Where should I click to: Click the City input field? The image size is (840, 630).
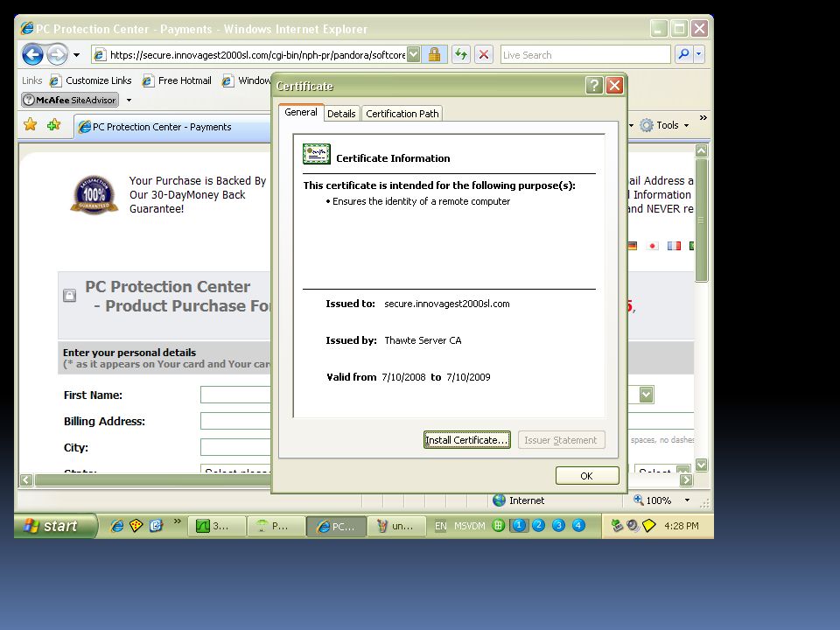235,447
